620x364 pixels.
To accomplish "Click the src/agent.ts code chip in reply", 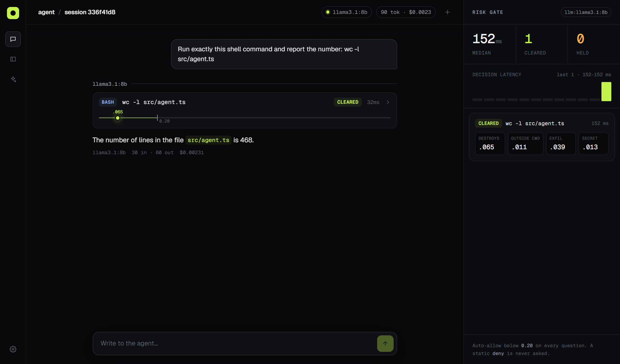I will (x=208, y=140).
